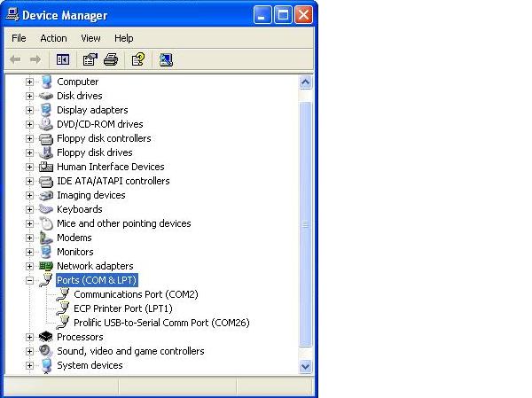Screen dimensions: 532x398
Task: Select the DVD/CD-ROM drives label
Action: (x=99, y=124)
